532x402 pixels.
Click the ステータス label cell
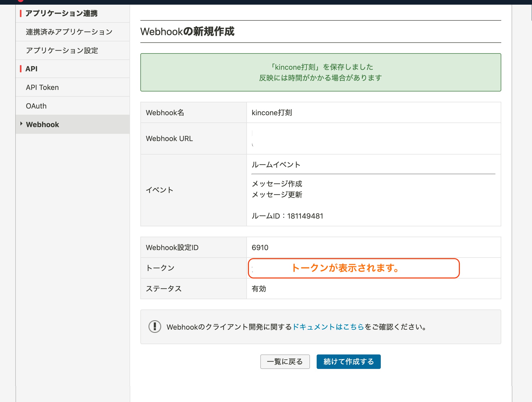pos(194,289)
